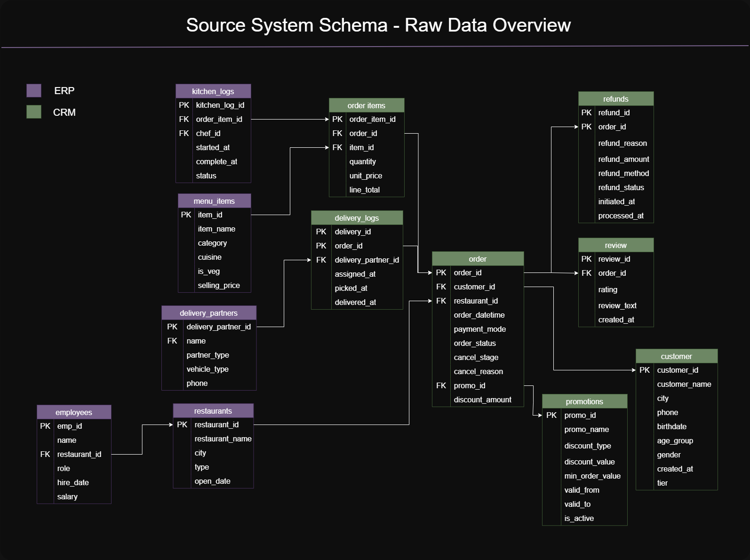Click the min_order_value field
This screenshot has height=560, width=750.
click(x=592, y=476)
